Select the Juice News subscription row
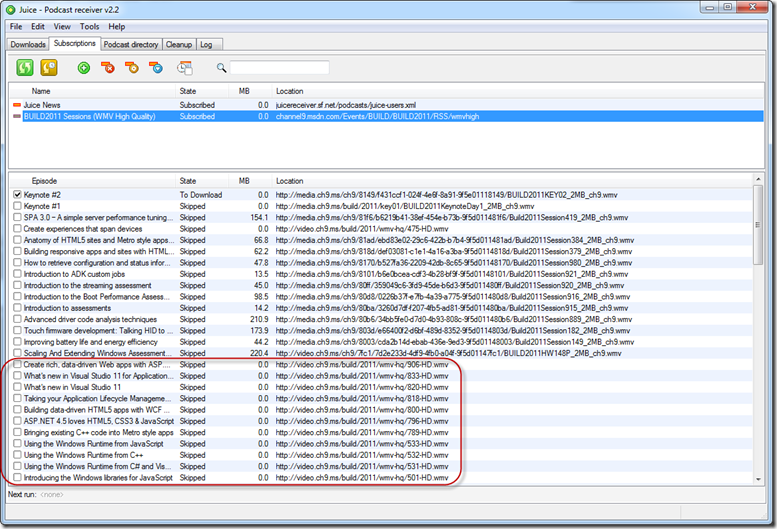This screenshot has width=777, height=529. coord(387,105)
